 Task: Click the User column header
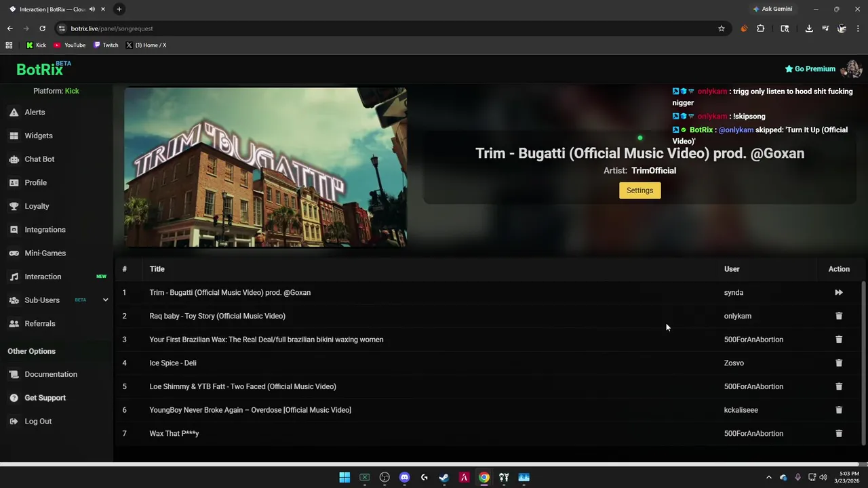732,269
